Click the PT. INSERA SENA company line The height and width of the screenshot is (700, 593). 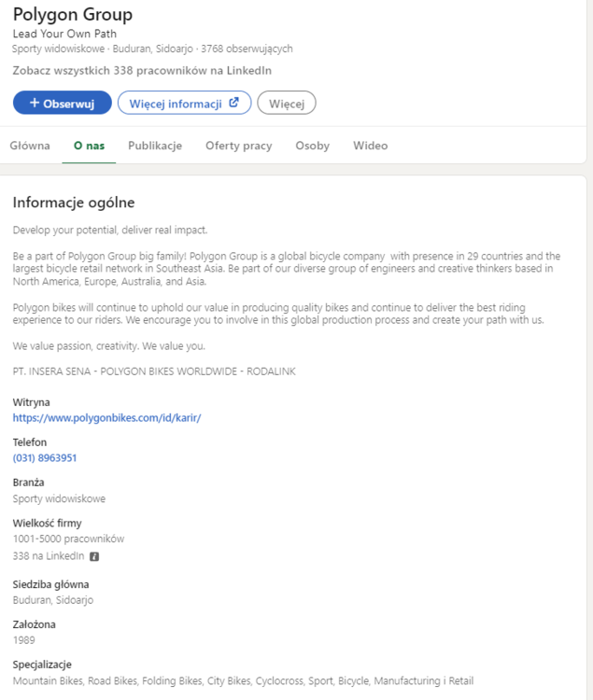pyautogui.click(x=154, y=371)
